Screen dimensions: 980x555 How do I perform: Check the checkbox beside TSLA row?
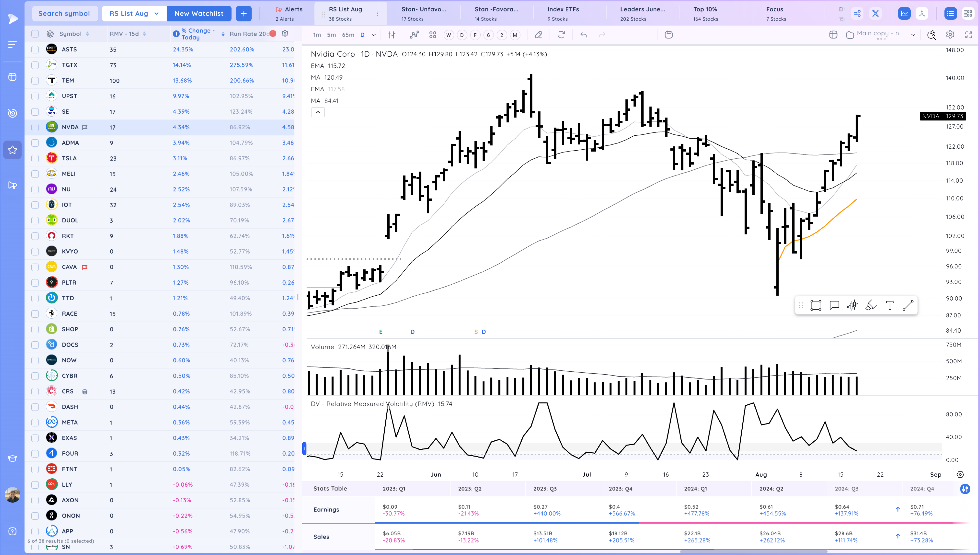[x=35, y=158]
